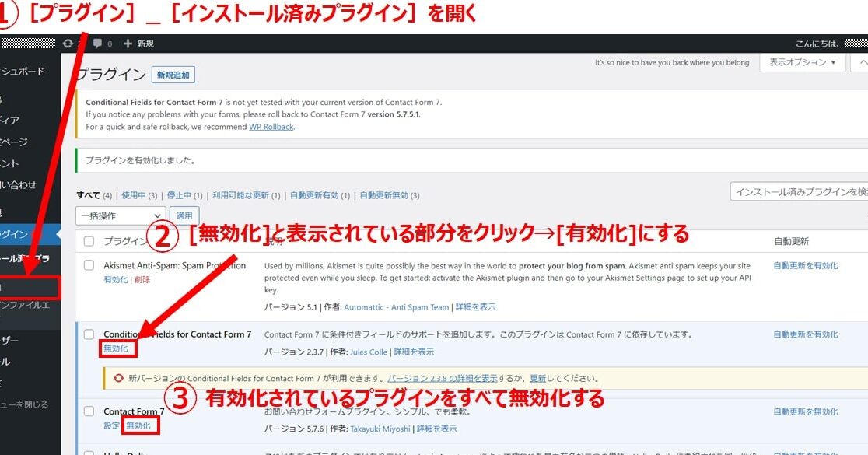Click 詳細を表示 link for Contact Form 7

pos(437,429)
